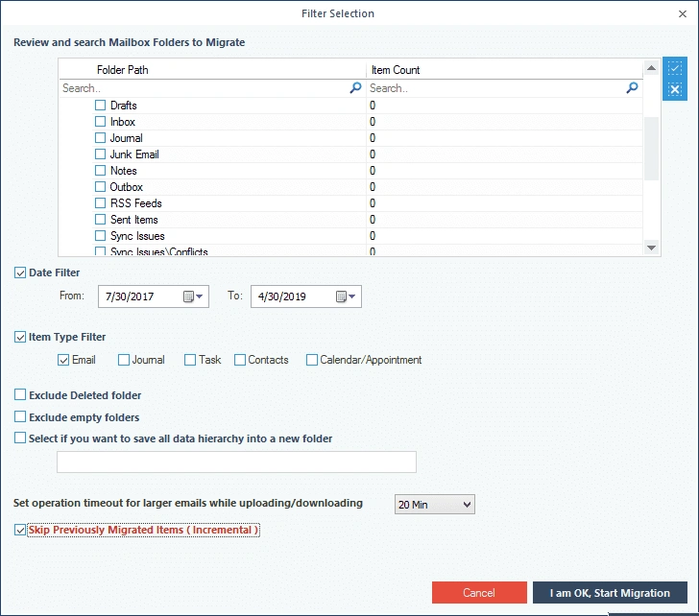Check Exclude Deleted folder
The width and height of the screenshot is (699, 616).
[20, 394]
